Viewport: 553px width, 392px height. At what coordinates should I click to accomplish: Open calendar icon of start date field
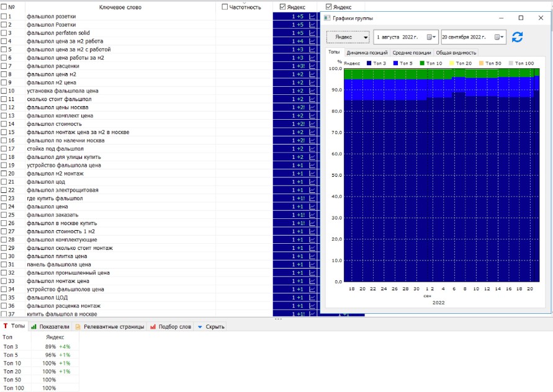coord(431,37)
